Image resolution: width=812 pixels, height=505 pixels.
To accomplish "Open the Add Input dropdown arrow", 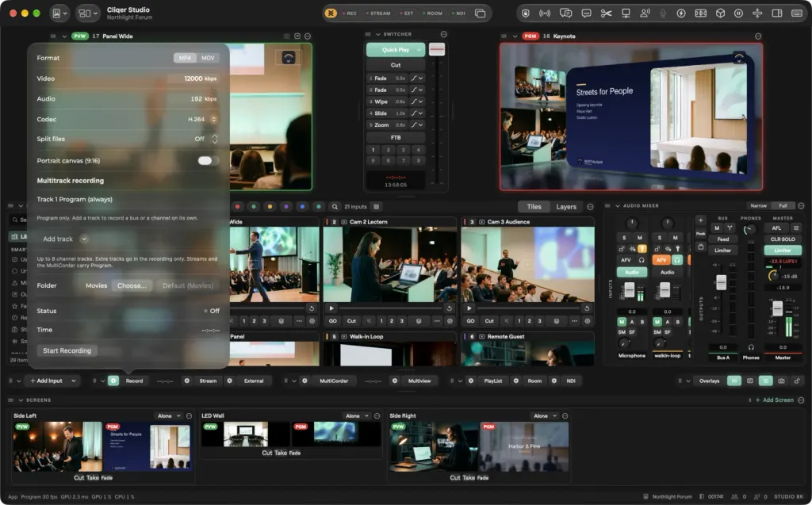I will point(74,381).
